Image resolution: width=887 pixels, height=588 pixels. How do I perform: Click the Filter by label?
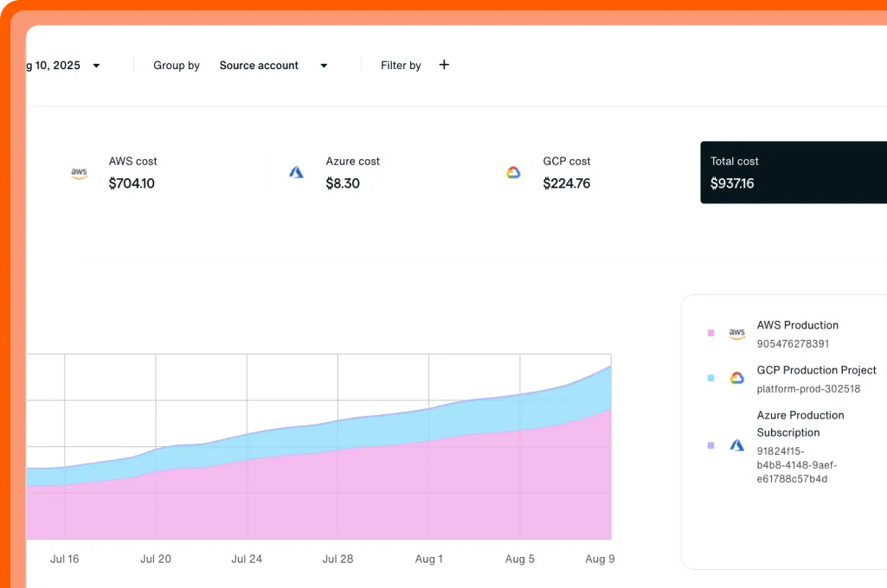pyautogui.click(x=401, y=66)
